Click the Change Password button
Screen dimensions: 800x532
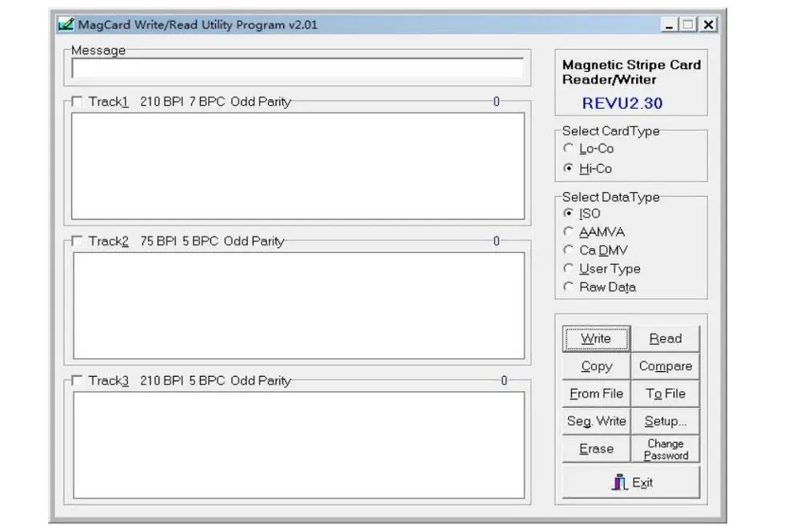point(666,449)
